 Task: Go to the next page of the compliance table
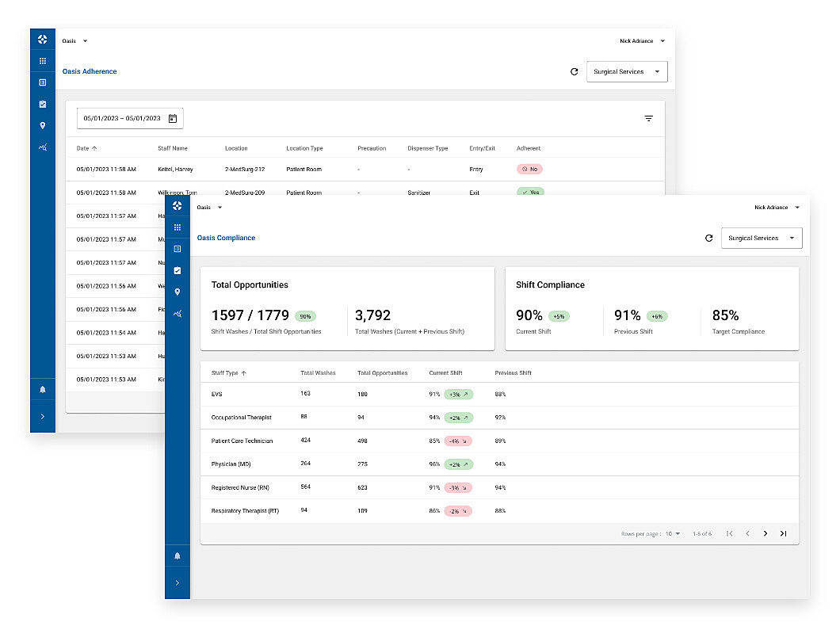[x=765, y=533]
